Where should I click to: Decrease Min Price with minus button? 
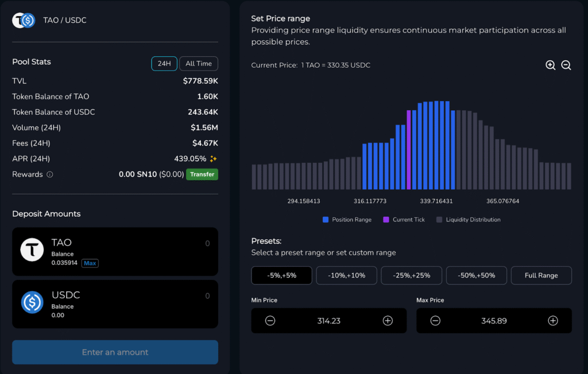click(x=270, y=321)
